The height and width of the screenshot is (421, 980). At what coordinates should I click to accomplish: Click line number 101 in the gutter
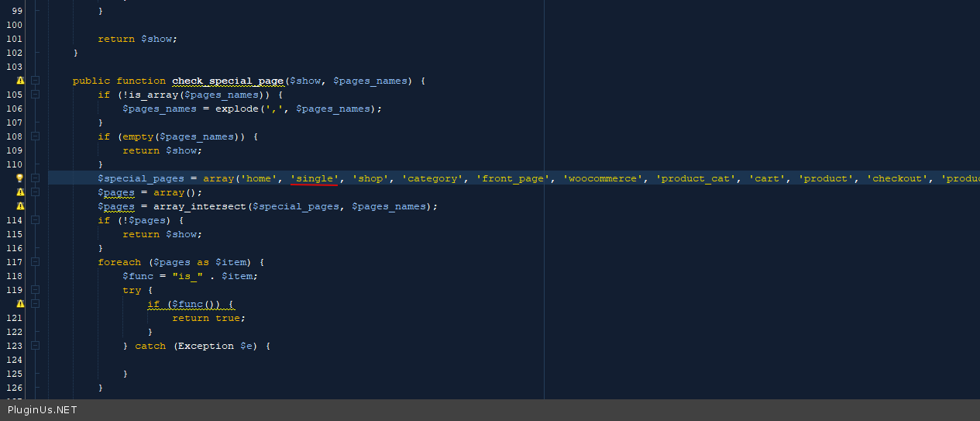coord(14,39)
